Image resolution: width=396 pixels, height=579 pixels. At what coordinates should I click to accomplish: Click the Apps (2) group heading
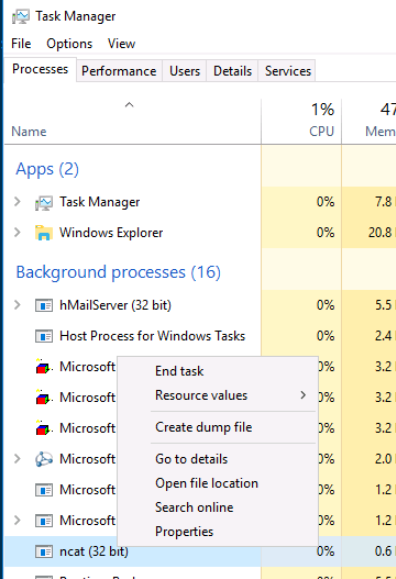click(47, 169)
